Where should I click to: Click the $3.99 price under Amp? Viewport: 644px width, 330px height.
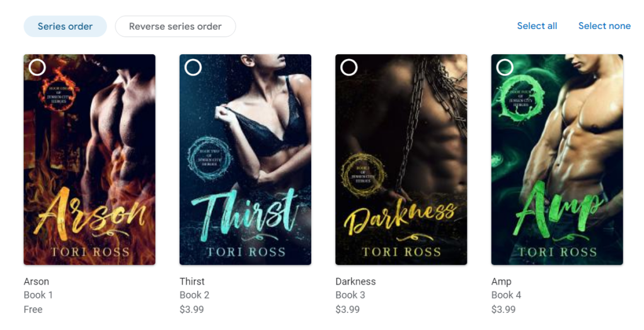pyautogui.click(x=503, y=309)
